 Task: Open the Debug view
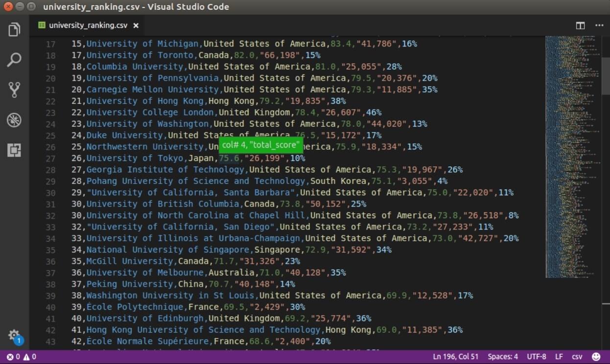pyautogui.click(x=14, y=119)
